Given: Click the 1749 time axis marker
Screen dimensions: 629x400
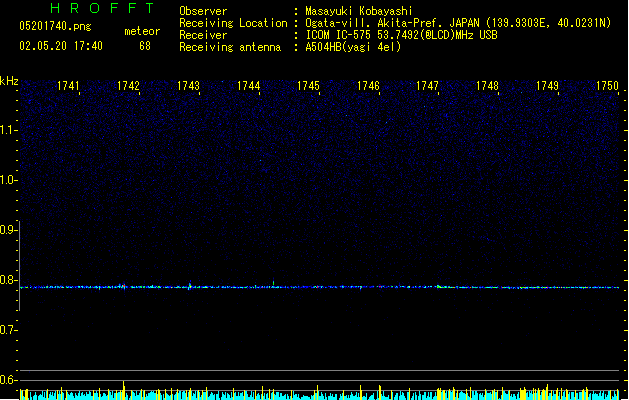Looking at the screenshot, I should [547, 86].
